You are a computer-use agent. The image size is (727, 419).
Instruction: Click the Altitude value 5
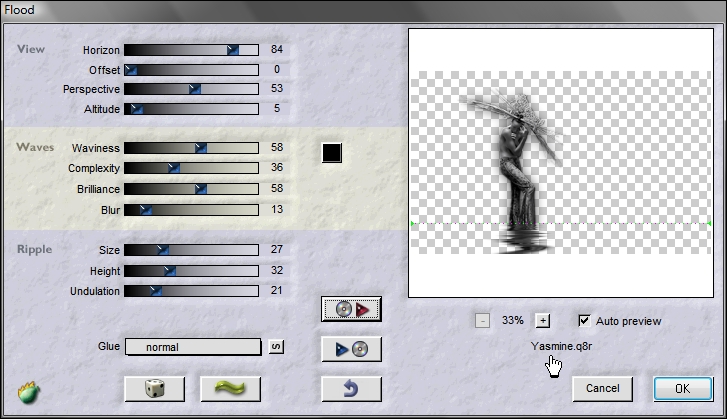tap(277, 108)
